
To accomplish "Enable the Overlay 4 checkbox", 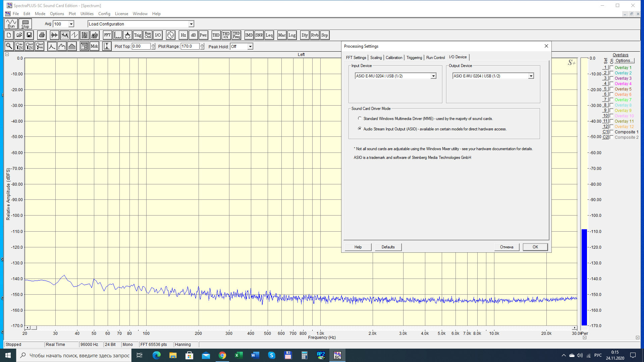I will pyautogui.click(x=611, y=84).
